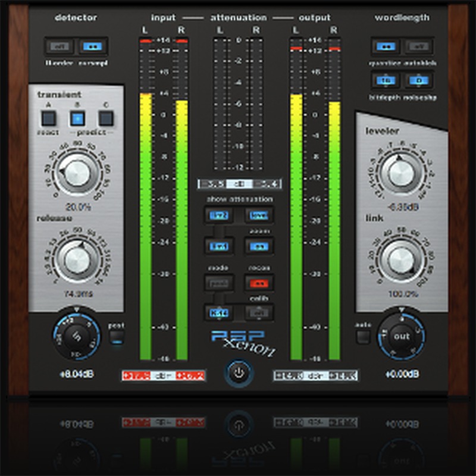Screen dimensions: 476x476
Task: Open the bitdepth selector showing 16
Action: (x=386, y=80)
